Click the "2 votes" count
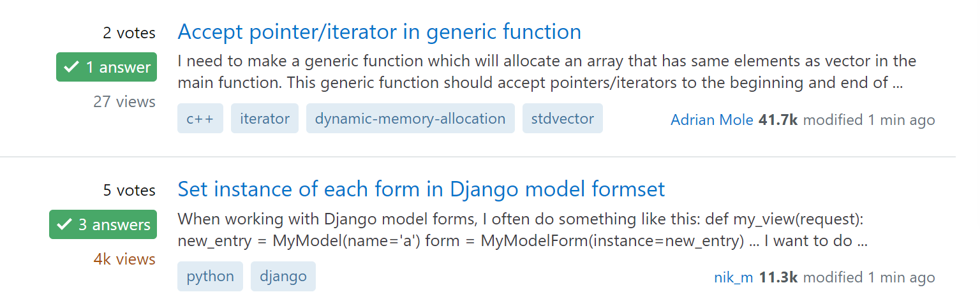This screenshot has width=980, height=306. point(129,33)
